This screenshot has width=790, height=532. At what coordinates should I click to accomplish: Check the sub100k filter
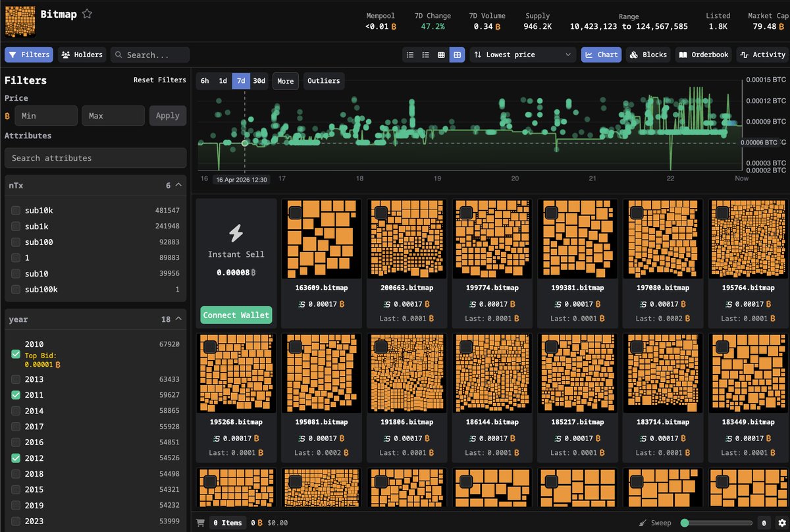16,290
